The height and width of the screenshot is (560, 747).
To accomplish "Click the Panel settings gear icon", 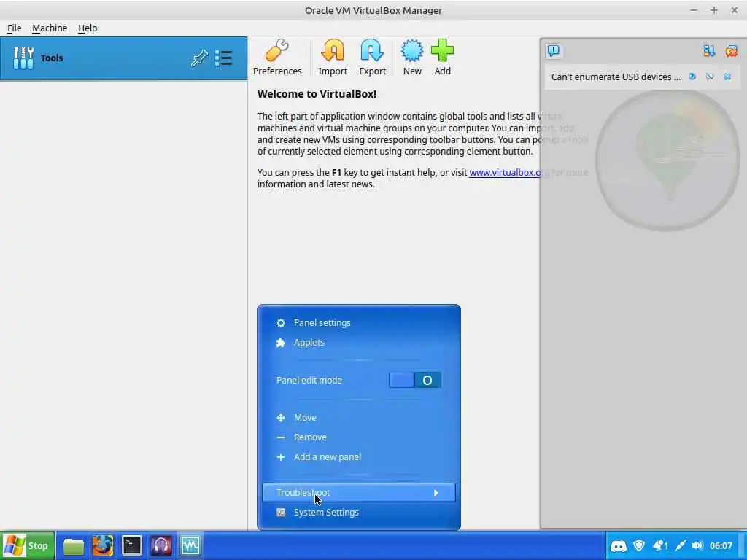I will pos(281,323).
